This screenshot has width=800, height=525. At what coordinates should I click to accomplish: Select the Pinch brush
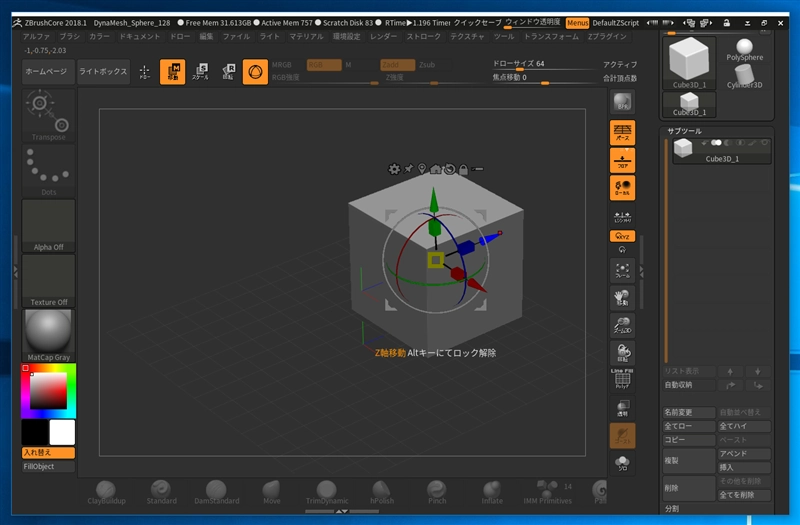pos(437,492)
